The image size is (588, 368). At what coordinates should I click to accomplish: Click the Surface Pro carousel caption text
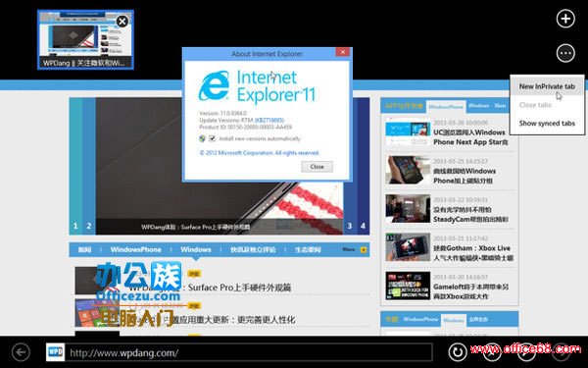pos(195,227)
